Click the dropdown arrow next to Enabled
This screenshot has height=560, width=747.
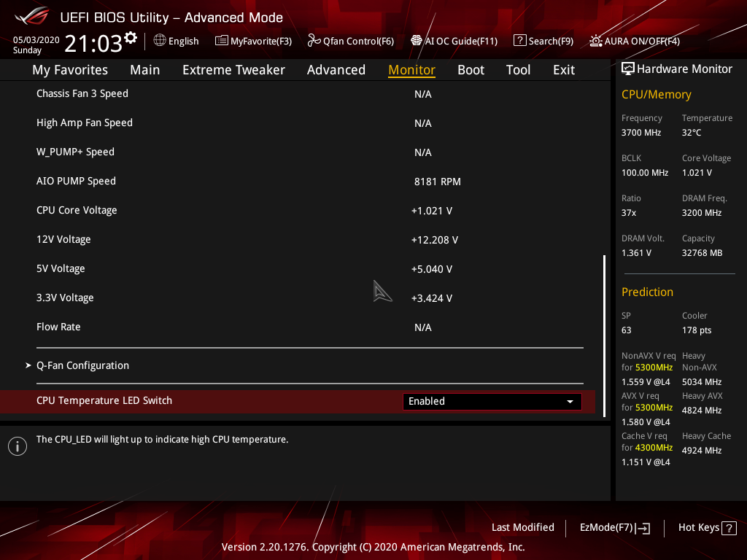tap(570, 402)
